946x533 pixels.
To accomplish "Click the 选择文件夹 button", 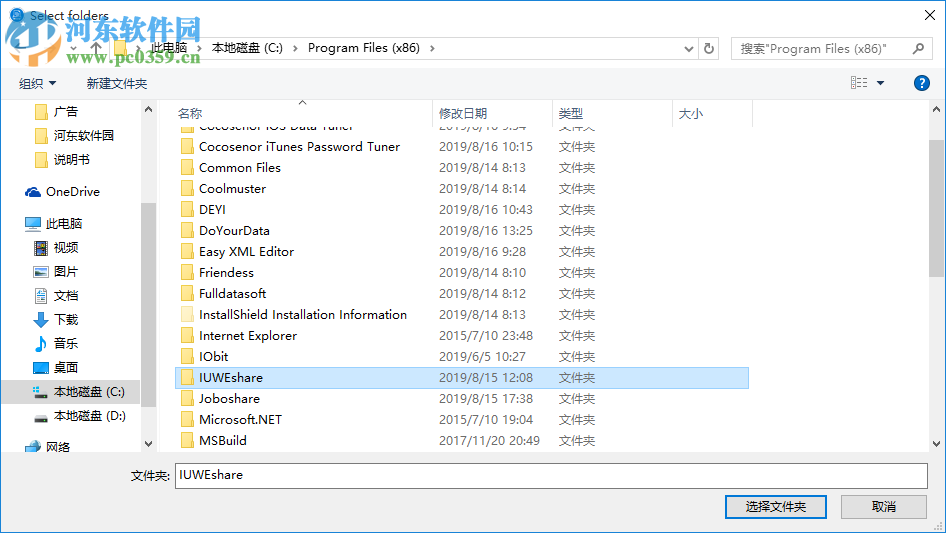I will click(776, 506).
